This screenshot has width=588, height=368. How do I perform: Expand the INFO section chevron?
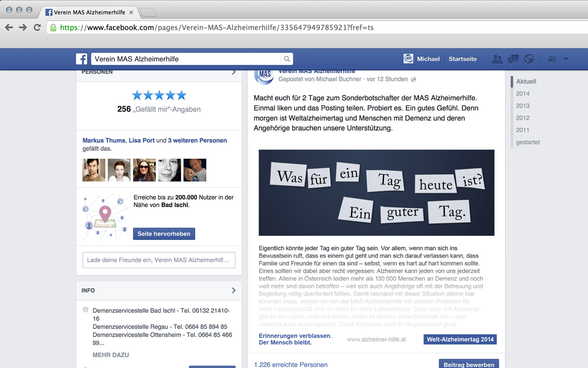[x=233, y=291]
